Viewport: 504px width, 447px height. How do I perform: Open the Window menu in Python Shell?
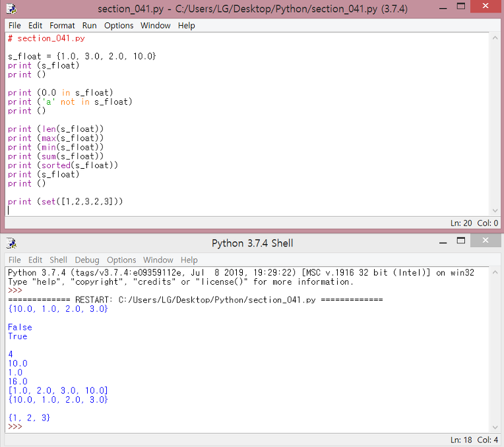pyautogui.click(x=158, y=260)
